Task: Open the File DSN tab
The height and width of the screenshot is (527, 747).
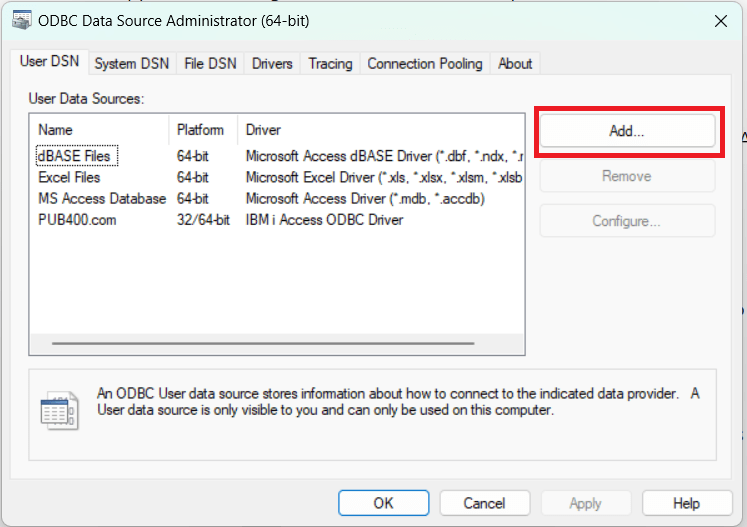Action: (210, 63)
